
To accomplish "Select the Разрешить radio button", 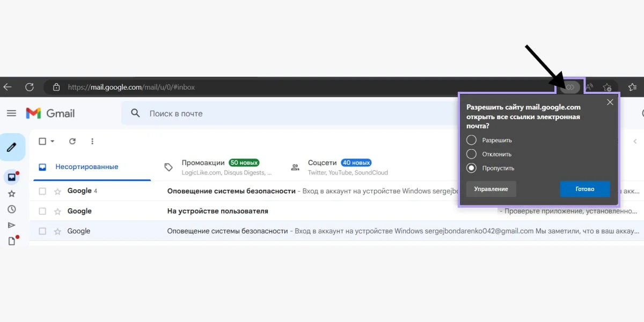I will (x=471, y=140).
